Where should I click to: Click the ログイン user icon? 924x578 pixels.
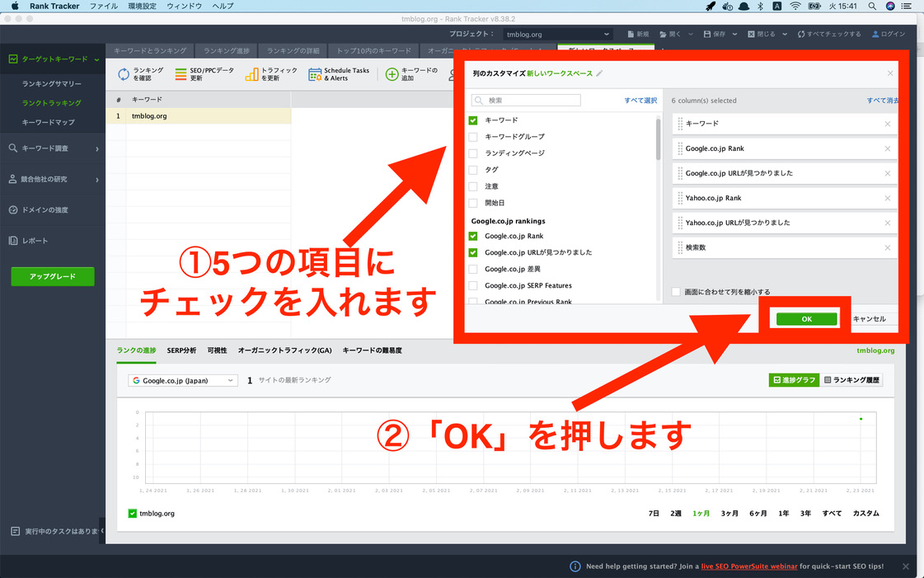pyautogui.click(x=875, y=34)
